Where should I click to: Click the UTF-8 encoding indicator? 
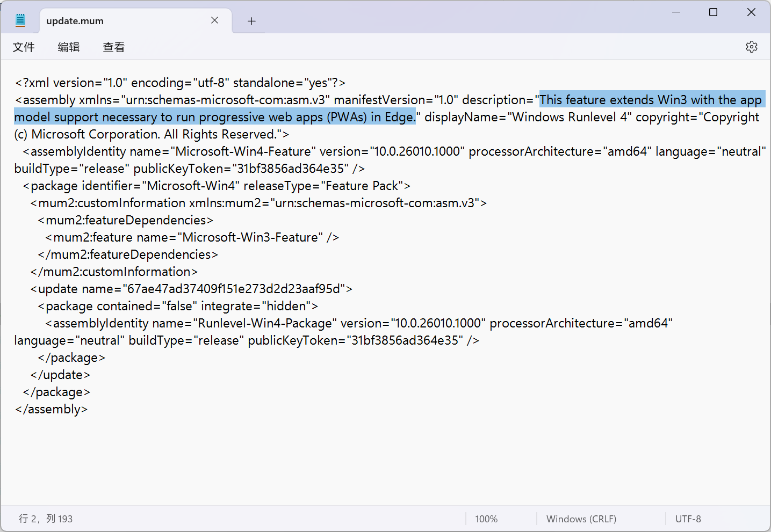pos(688,519)
